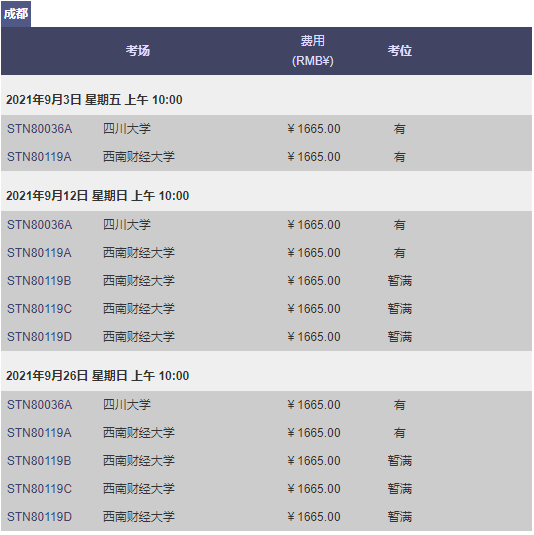534x535 pixels.
Task: Select STN80119D row on September 12
Action: click(x=266, y=337)
